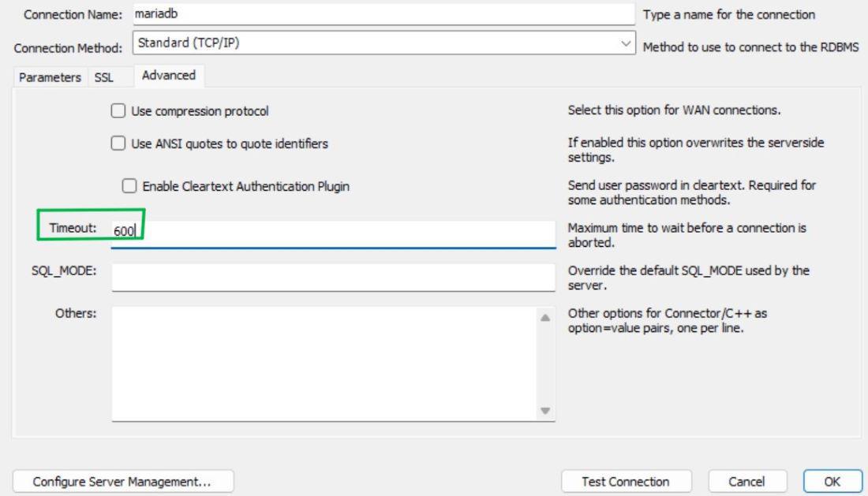Screen dimensions: 868x496
Task: Open Configure Server Management
Action: (x=124, y=481)
